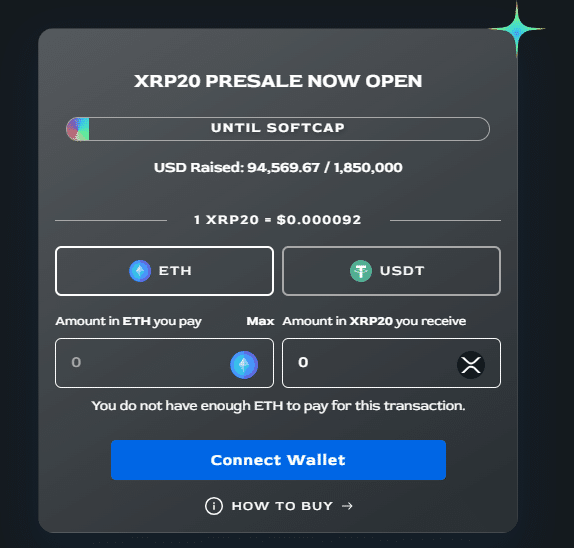Image resolution: width=574 pixels, height=548 pixels.
Task: Click the Tether icon in USDT tab
Action: 361,271
